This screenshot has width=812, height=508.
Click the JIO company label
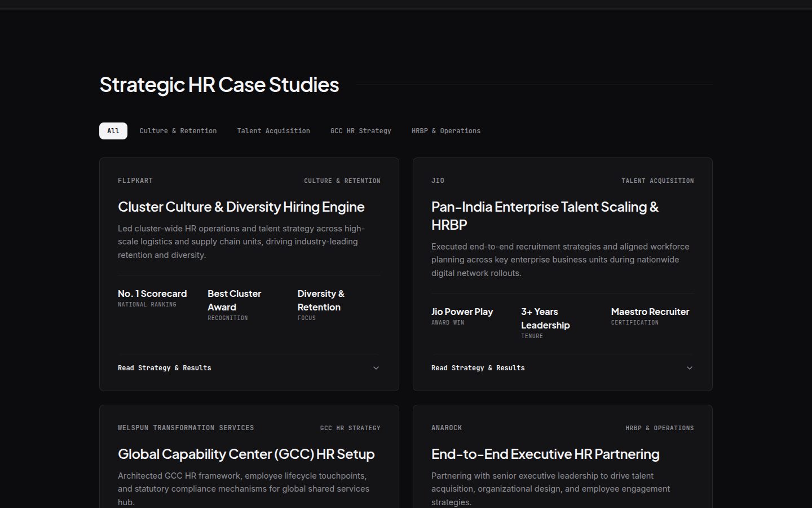(438, 181)
